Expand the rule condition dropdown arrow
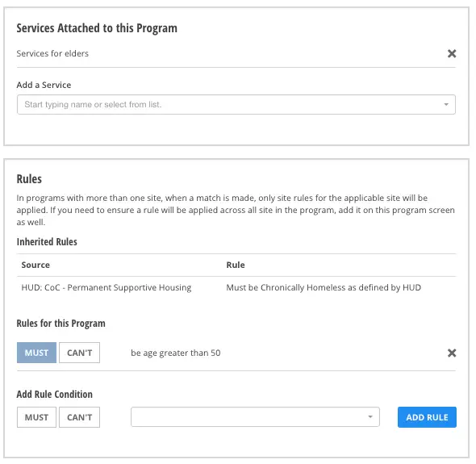 tap(370, 417)
